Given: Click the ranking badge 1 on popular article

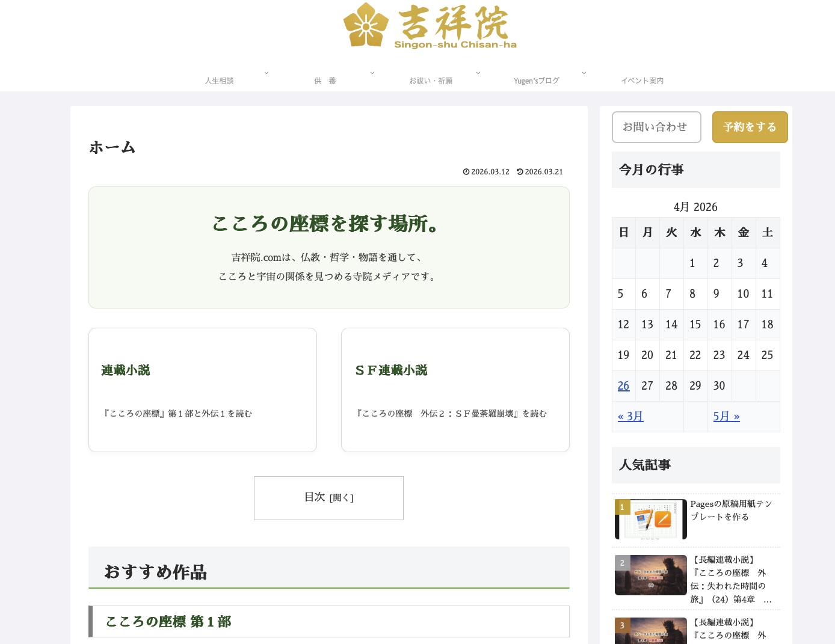Looking at the screenshot, I should [622, 507].
